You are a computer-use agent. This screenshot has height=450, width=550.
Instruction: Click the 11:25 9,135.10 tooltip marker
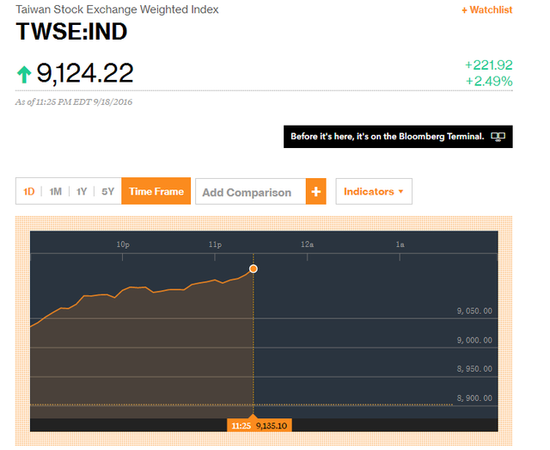[259, 425]
